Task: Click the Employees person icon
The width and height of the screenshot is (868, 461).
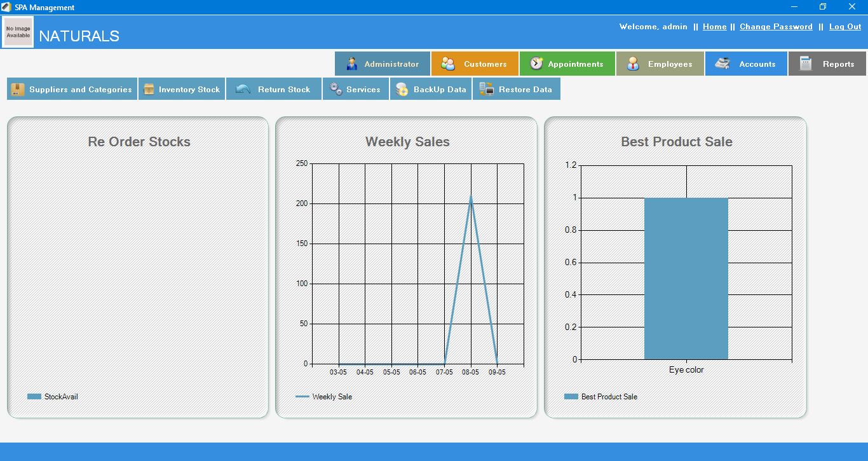Action: tap(633, 64)
